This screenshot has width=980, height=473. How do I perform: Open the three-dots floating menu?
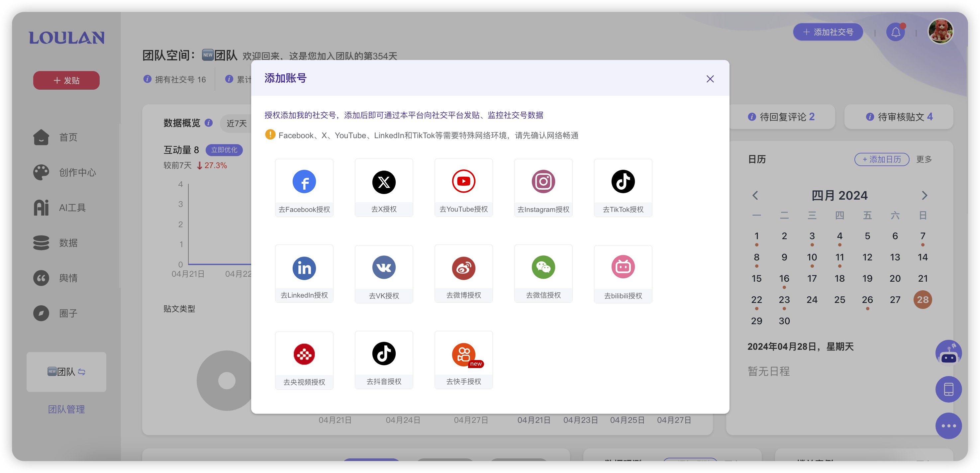(x=948, y=426)
